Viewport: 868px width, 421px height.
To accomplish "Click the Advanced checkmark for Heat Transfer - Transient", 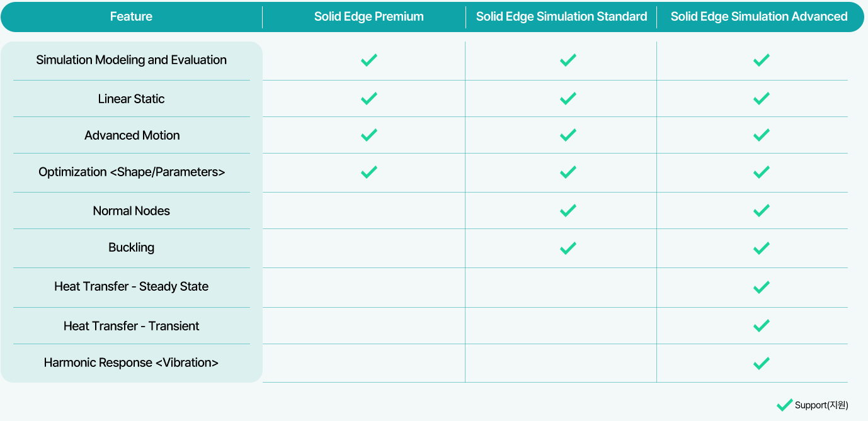I will pos(762,325).
